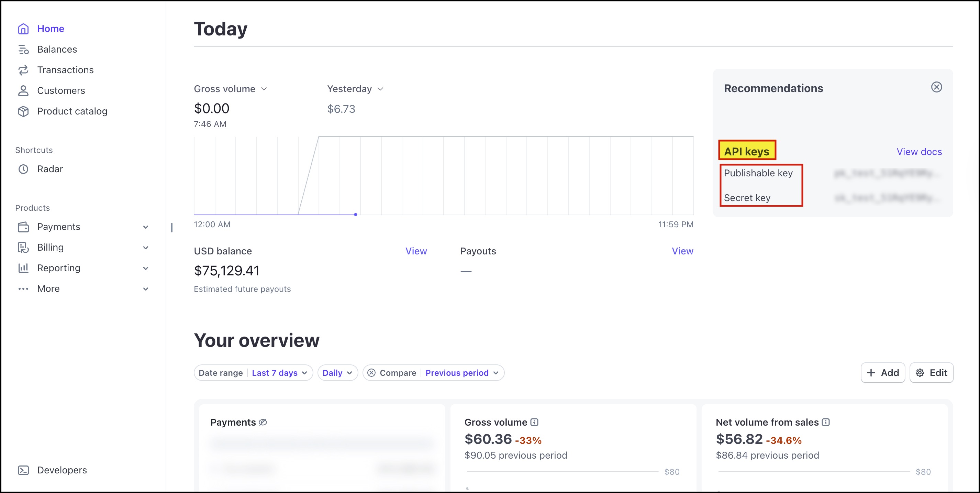Click the Radar clock icon
The height and width of the screenshot is (493, 980).
23,169
